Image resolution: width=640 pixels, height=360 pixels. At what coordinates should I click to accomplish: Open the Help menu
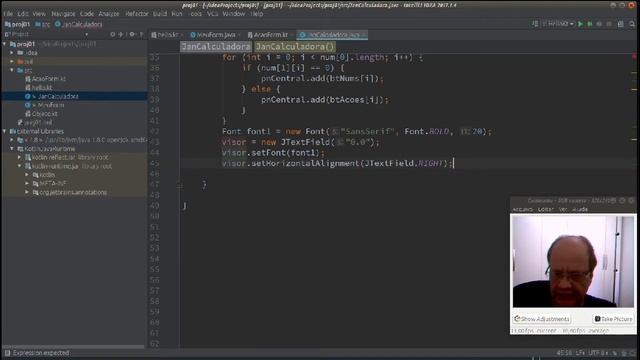point(257,14)
